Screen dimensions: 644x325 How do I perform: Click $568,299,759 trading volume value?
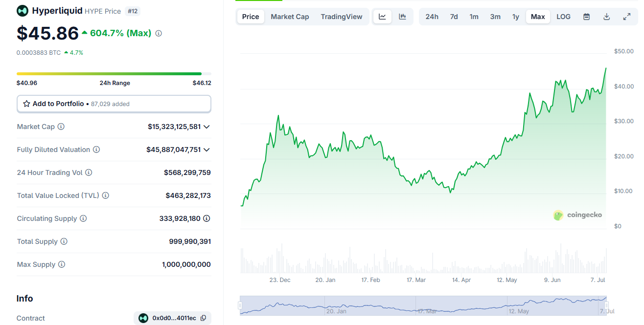pos(187,173)
